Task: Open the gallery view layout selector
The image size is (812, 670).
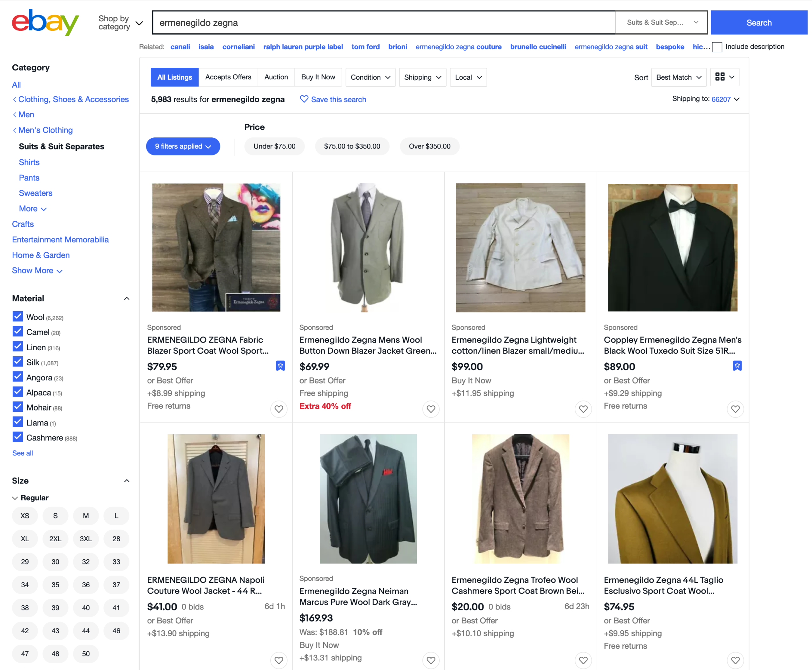Action: point(725,77)
